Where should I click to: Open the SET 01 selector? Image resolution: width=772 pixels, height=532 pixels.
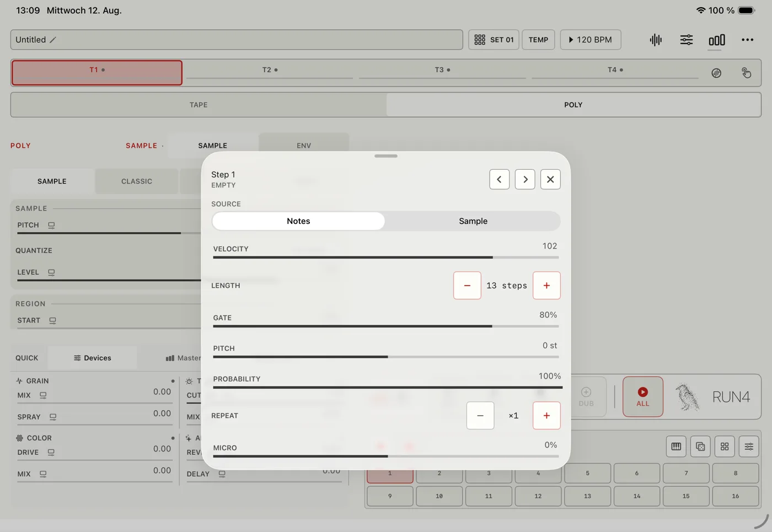tap(494, 40)
